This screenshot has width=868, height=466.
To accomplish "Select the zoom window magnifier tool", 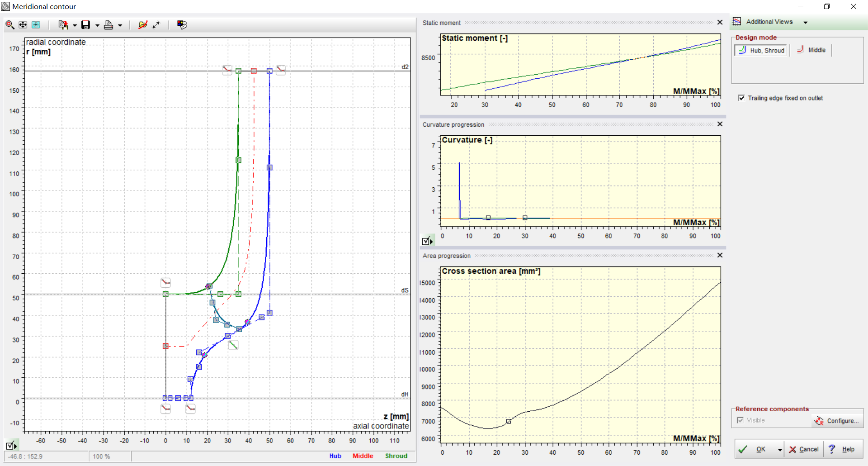I will pyautogui.click(x=9, y=25).
